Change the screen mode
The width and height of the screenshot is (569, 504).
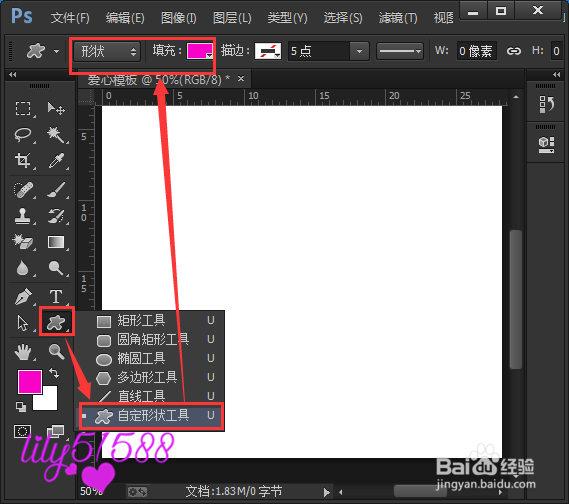click(x=56, y=431)
